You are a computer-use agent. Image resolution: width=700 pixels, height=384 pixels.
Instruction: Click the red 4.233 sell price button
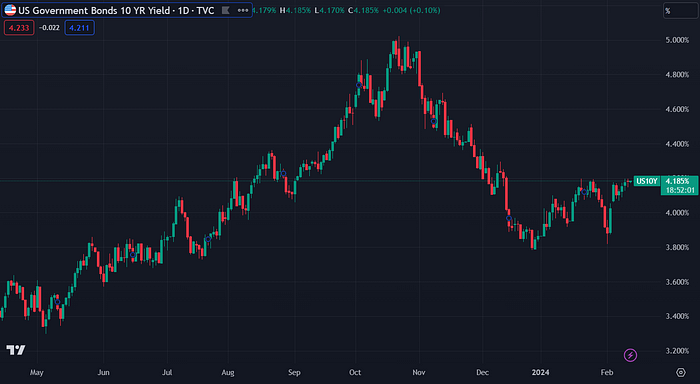pyautogui.click(x=19, y=28)
